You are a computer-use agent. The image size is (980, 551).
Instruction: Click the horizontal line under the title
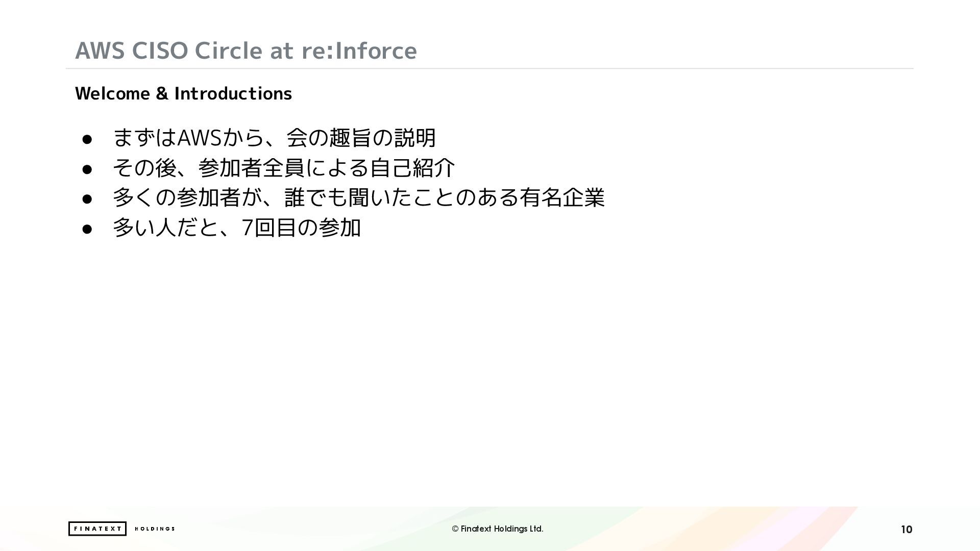[489, 68]
